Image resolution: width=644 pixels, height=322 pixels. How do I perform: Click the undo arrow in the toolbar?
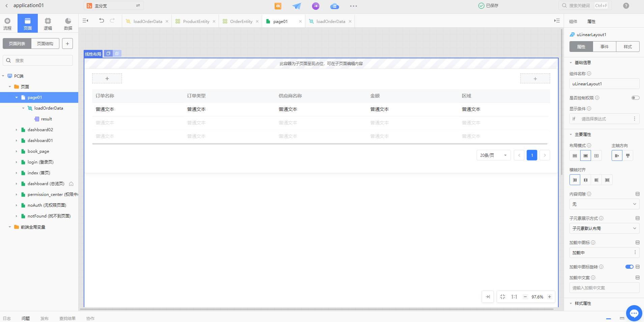101,21
